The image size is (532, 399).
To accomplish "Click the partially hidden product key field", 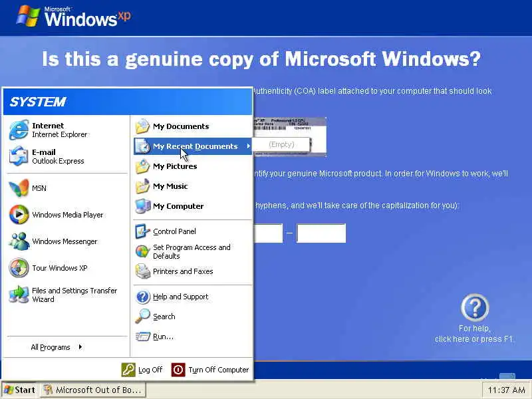I will point(268,233).
